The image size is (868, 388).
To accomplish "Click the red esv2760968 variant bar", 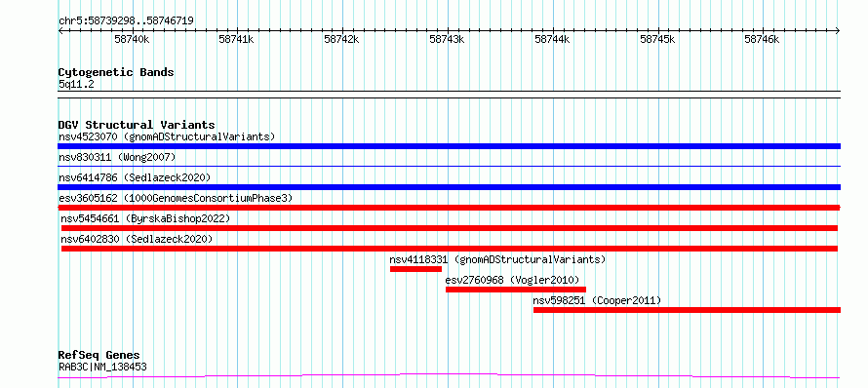I will point(515,290).
